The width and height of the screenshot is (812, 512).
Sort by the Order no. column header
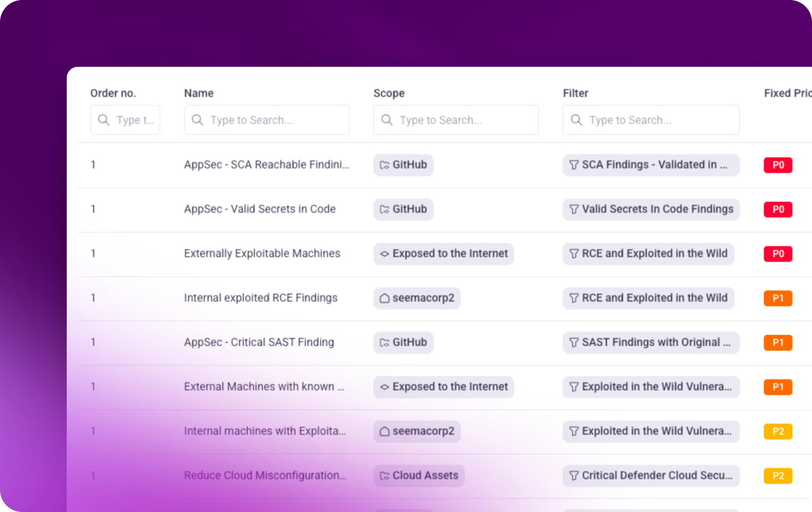click(x=113, y=93)
